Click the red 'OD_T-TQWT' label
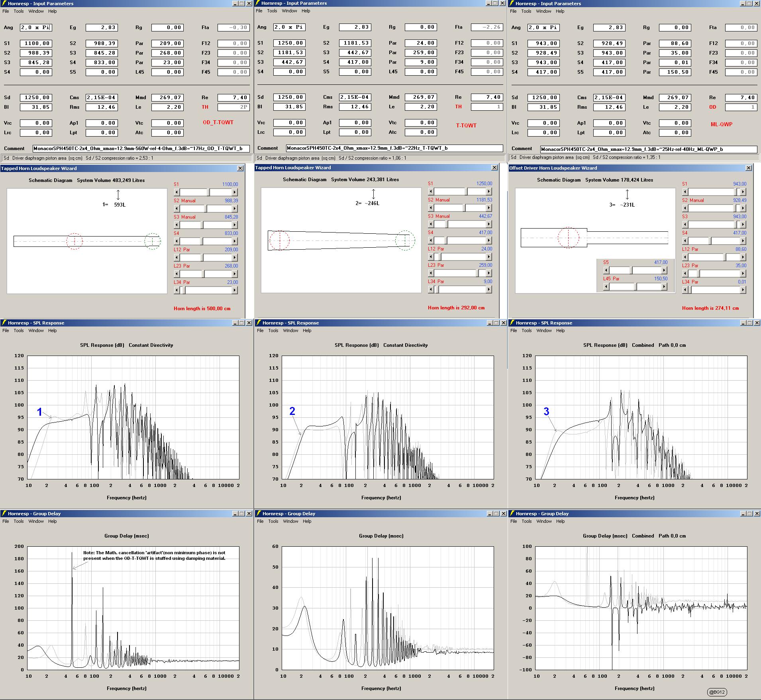 click(218, 122)
